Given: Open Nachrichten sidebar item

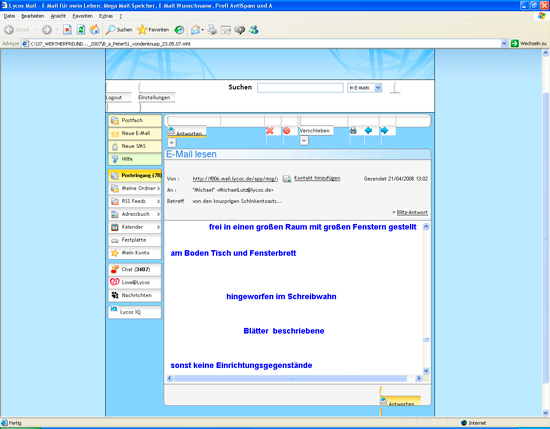Looking at the screenshot, I should [x=135, y=295].
